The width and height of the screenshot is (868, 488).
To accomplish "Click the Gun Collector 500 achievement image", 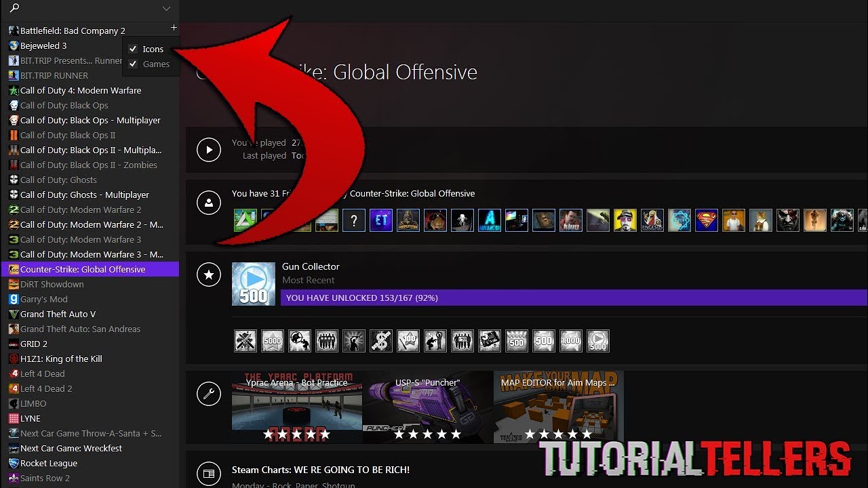I will coord(254,284).
